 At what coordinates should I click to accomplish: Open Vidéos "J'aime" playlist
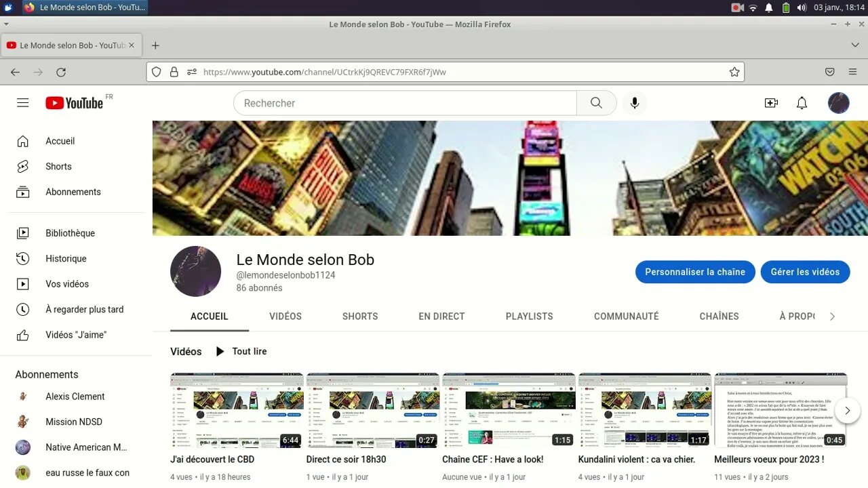pyautogui.click(x=76, y=335)
